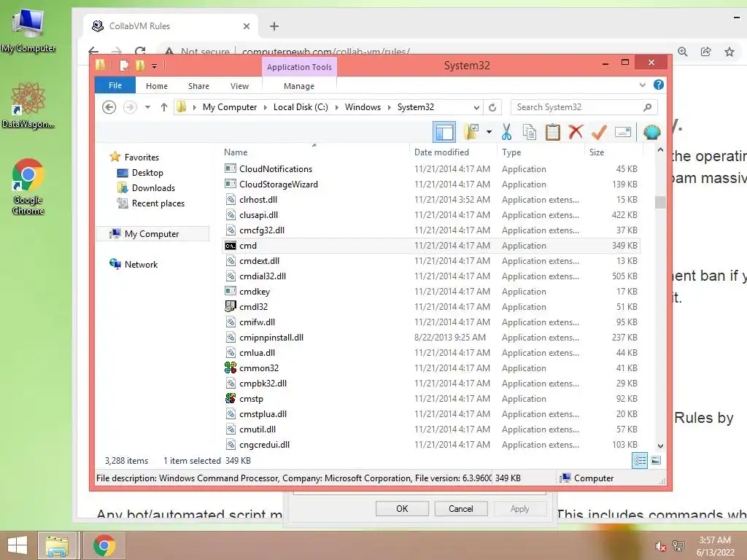Viewport: 747px width, 560px height.
Task: Select the cmstp application icon
Action: click(231, 399)
